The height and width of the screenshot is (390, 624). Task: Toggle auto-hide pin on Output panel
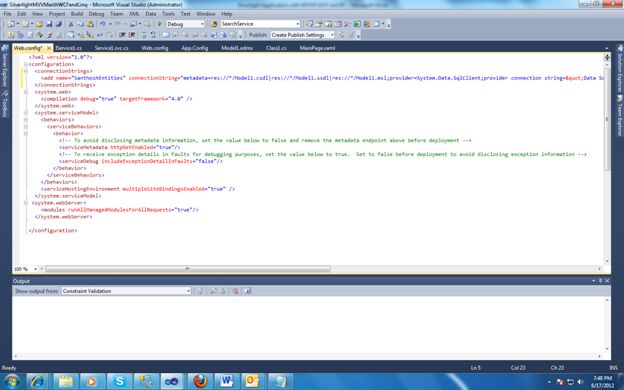click(601, 281)
